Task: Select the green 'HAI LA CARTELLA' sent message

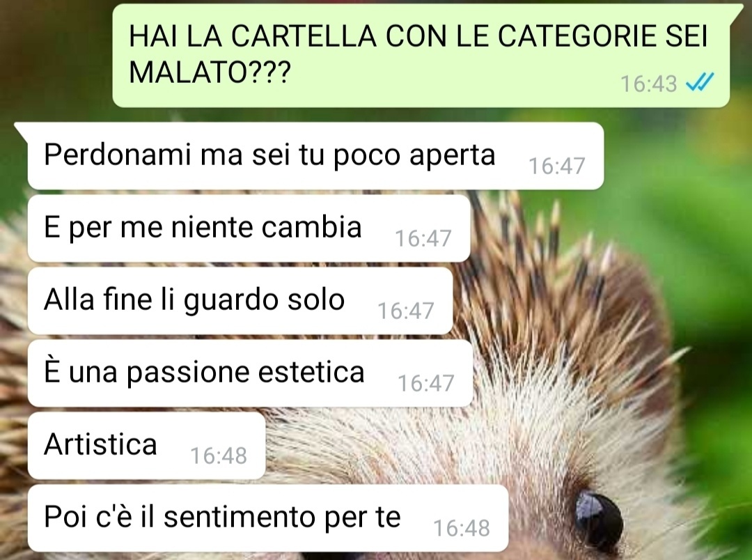Action: click(421, 56)
